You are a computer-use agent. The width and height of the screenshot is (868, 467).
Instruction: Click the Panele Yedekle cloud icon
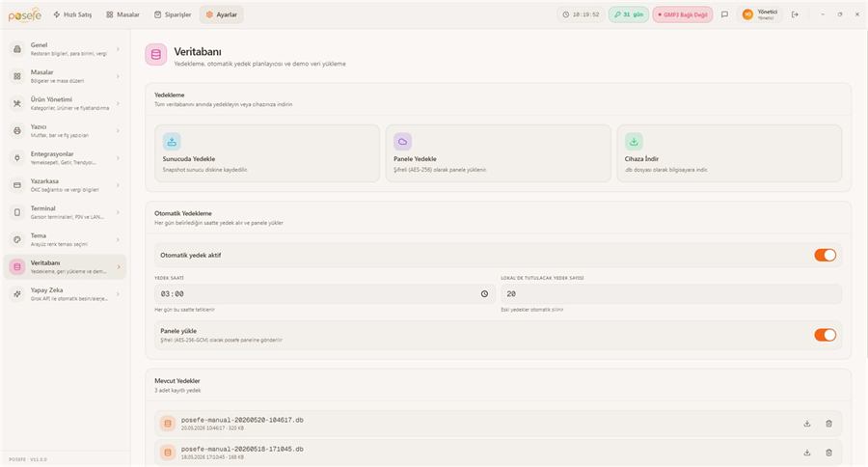[x=402, y=142]
